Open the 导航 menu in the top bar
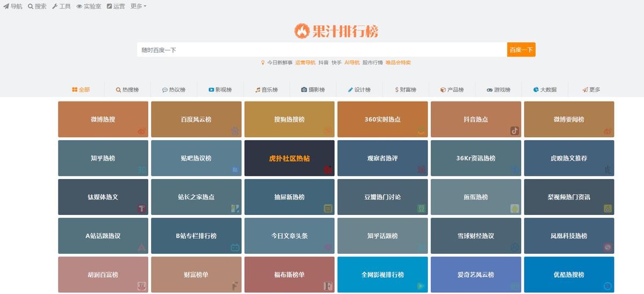 pyautogui.click(x=13, y=6)
